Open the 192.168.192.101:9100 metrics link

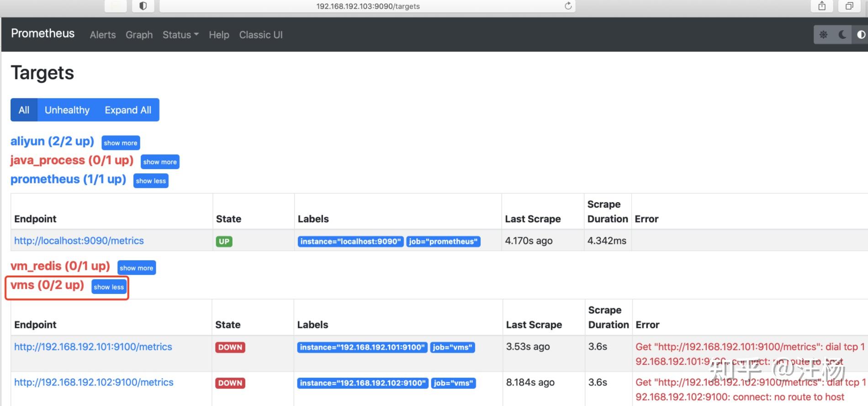(x=93, y=347)
